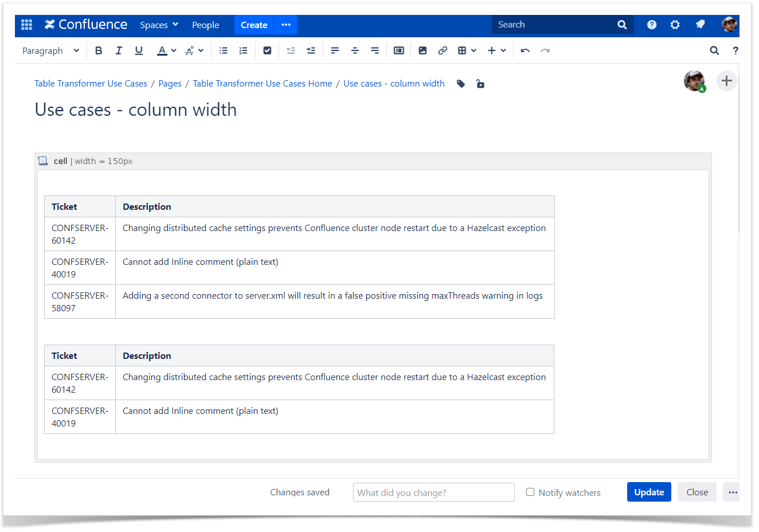Click the editor collaborator avatar
Screen dimensions: 759x532
[x=694, y=81]
